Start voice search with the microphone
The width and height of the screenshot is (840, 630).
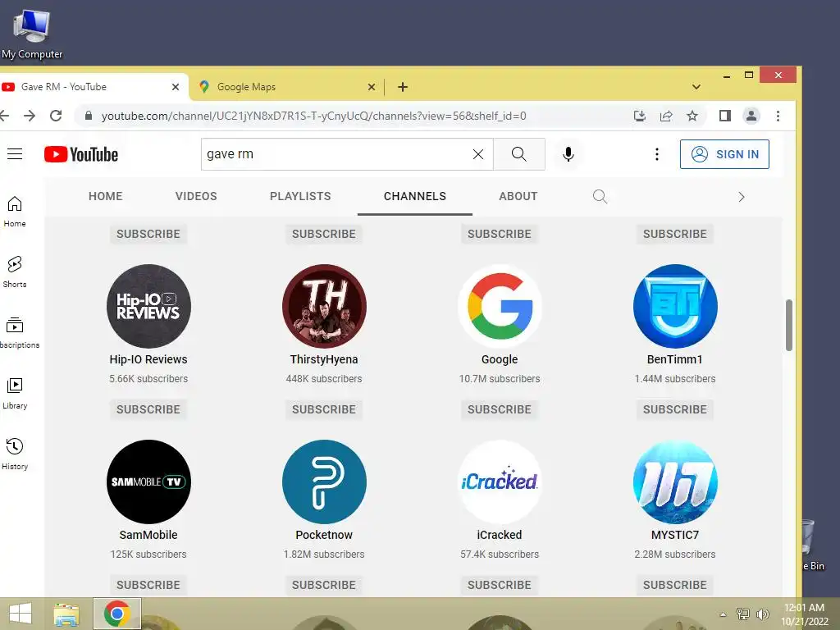tap(568, 154)
